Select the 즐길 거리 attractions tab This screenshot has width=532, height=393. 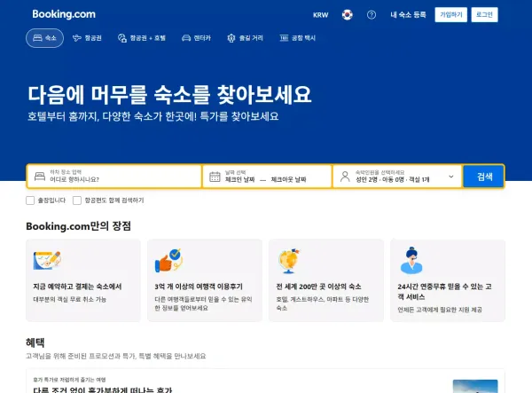[246, 38]
